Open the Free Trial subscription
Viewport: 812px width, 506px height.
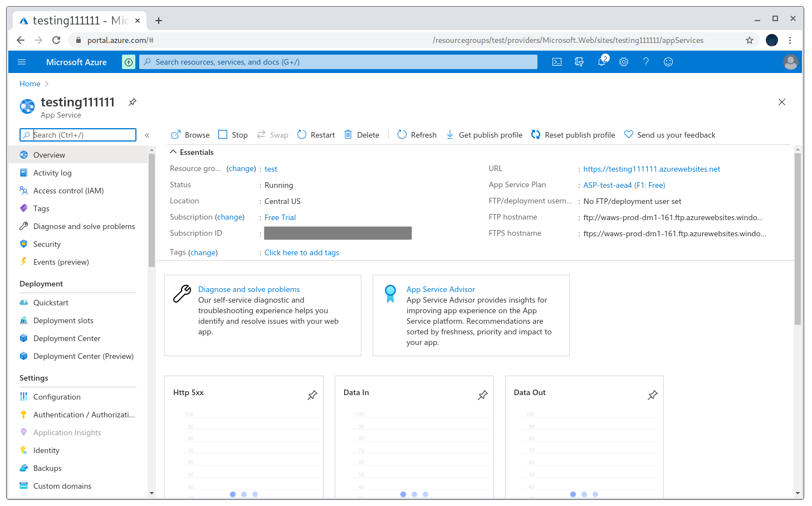point(280,217)
